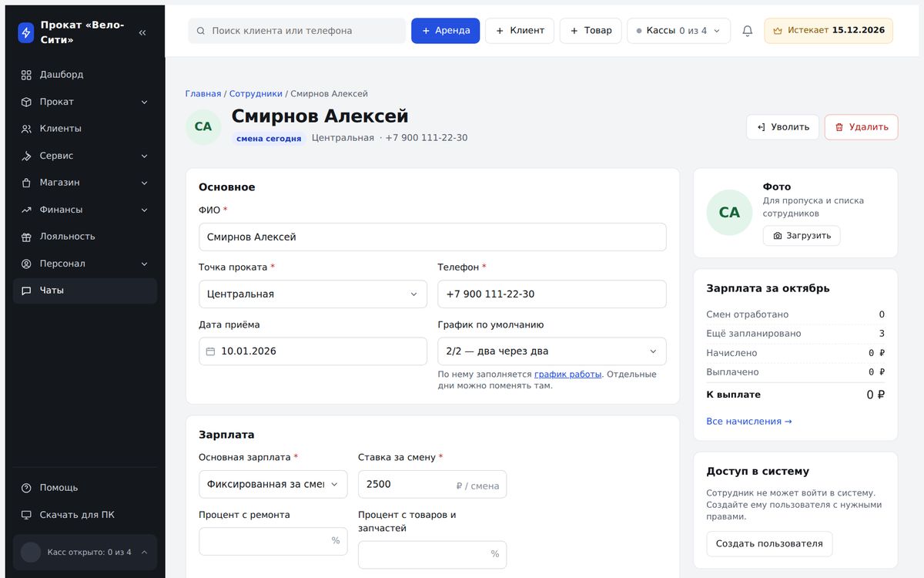Click the Телефон input field
The height and width of the screenshot is (578, 924).
[551, 294]
